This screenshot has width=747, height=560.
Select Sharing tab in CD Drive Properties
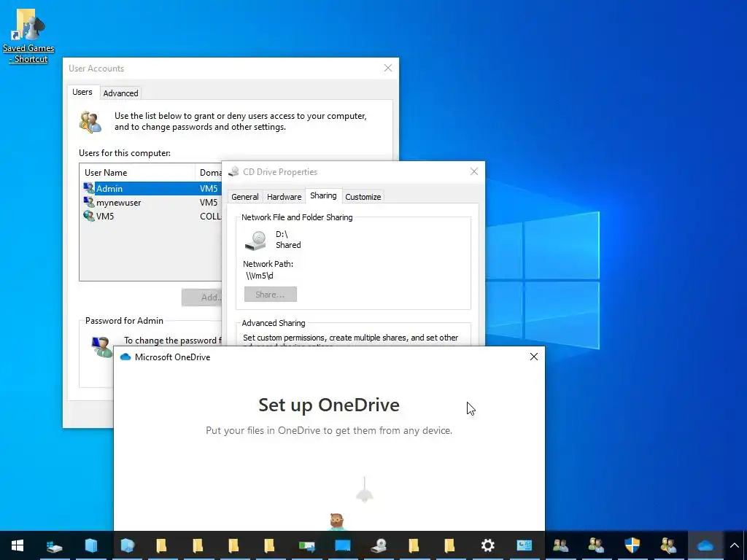click(323, 195)
